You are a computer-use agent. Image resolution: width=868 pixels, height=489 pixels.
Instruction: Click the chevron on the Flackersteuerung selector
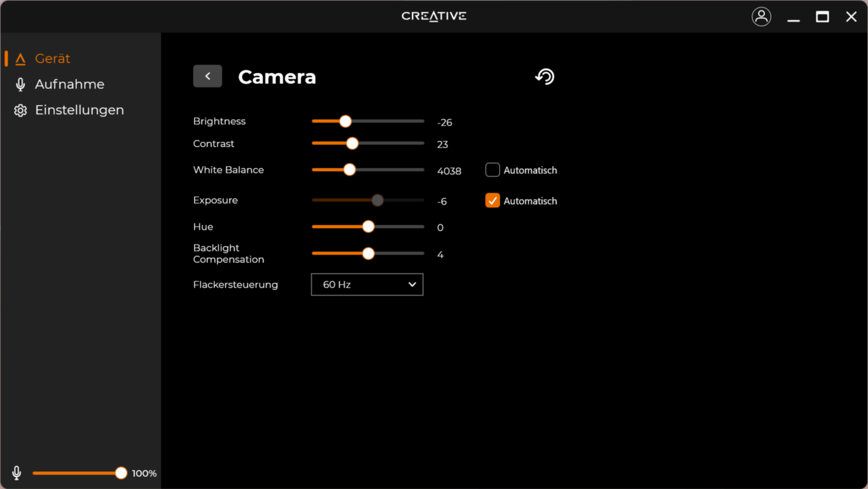(x=412, y=284)
